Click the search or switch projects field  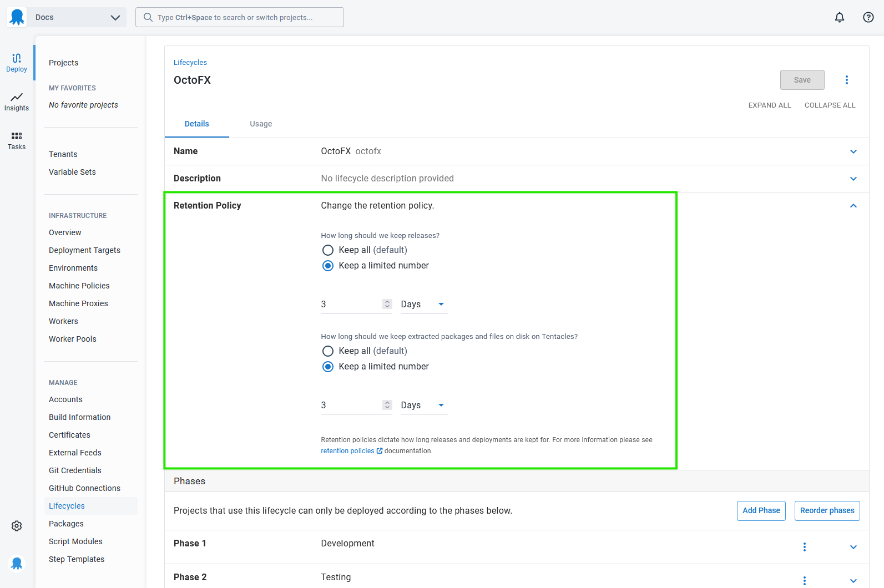pyautogui.click(x=240, y=17)
